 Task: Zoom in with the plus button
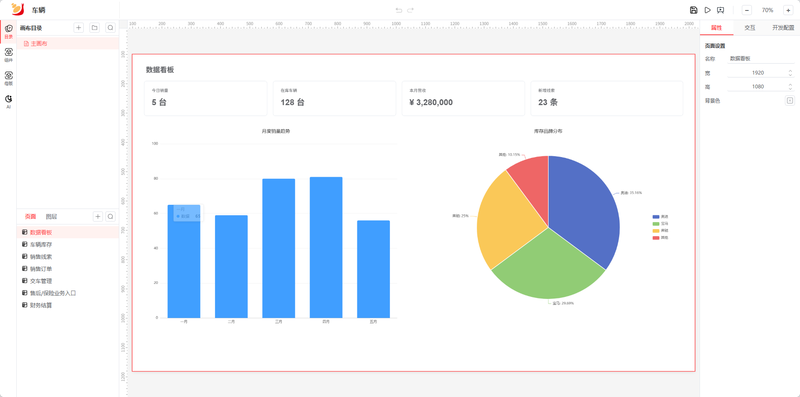(788, 10)
